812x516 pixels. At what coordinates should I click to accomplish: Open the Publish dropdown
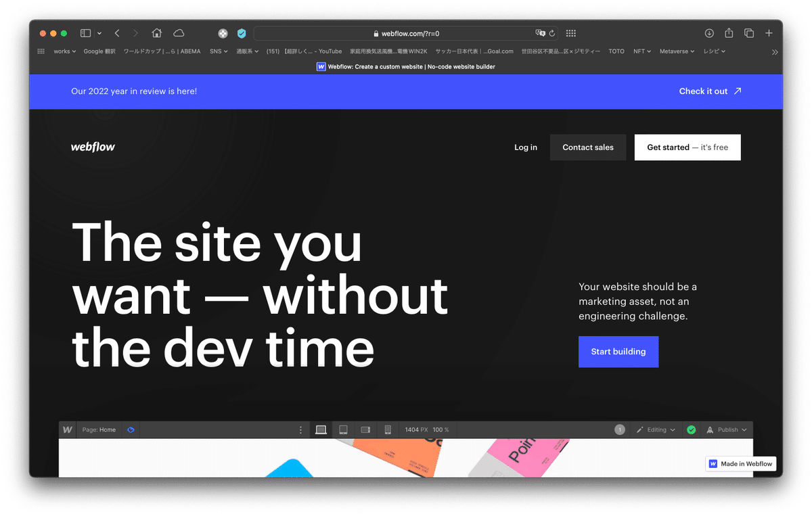tap(727, 429)
